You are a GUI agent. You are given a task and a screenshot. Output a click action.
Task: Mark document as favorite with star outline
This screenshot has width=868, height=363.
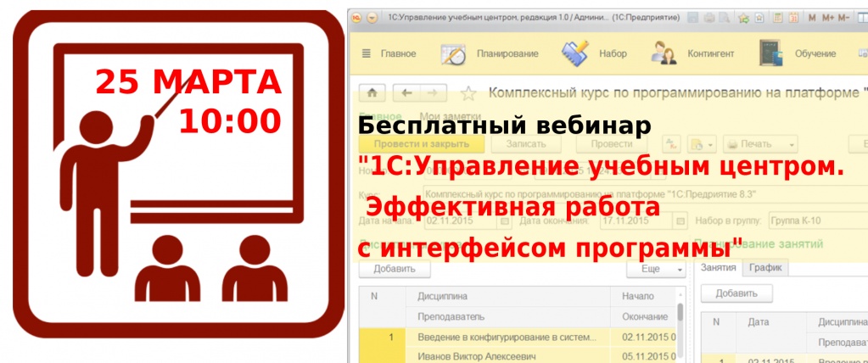coord(468,93)
